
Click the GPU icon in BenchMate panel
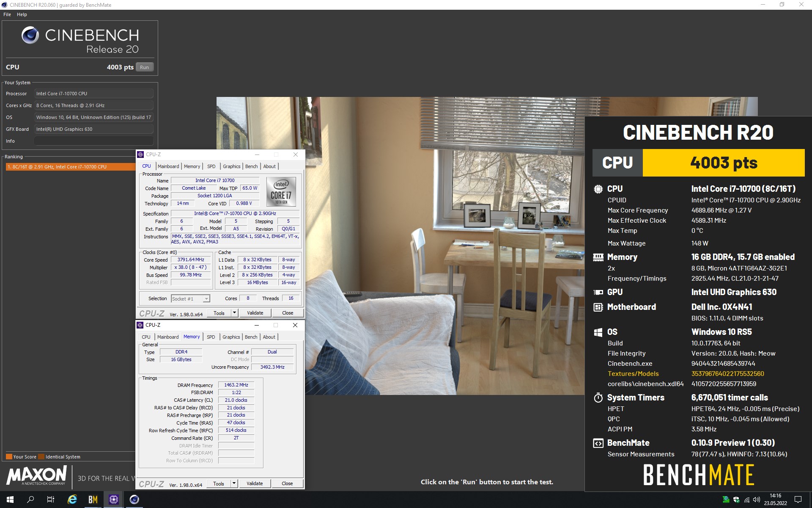pos(598,292)
